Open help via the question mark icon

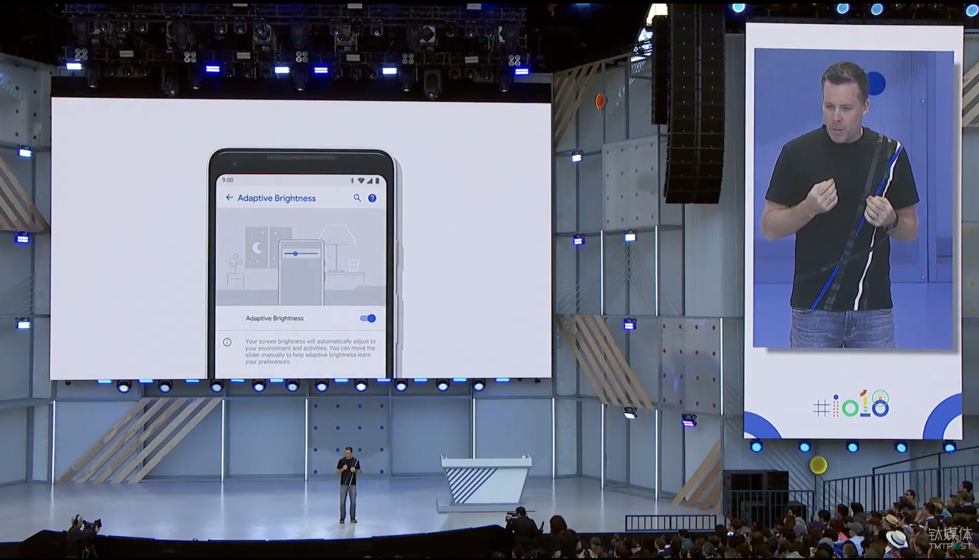372,198
